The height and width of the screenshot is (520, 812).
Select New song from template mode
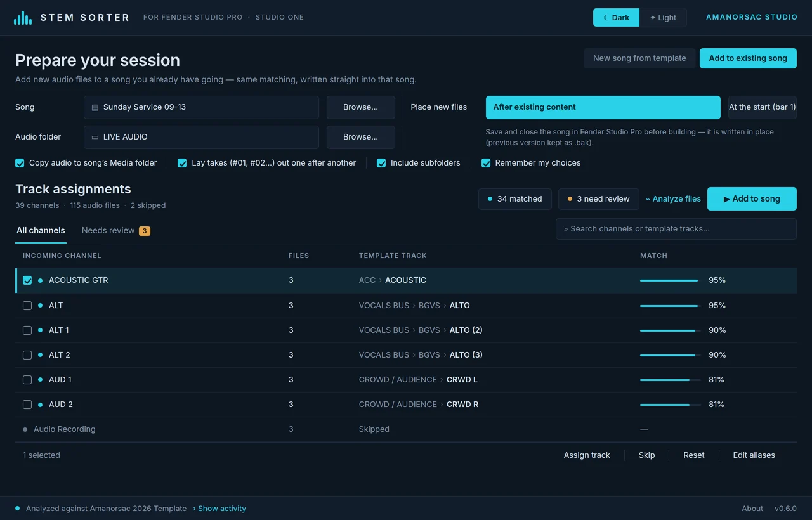click(639, 58)
